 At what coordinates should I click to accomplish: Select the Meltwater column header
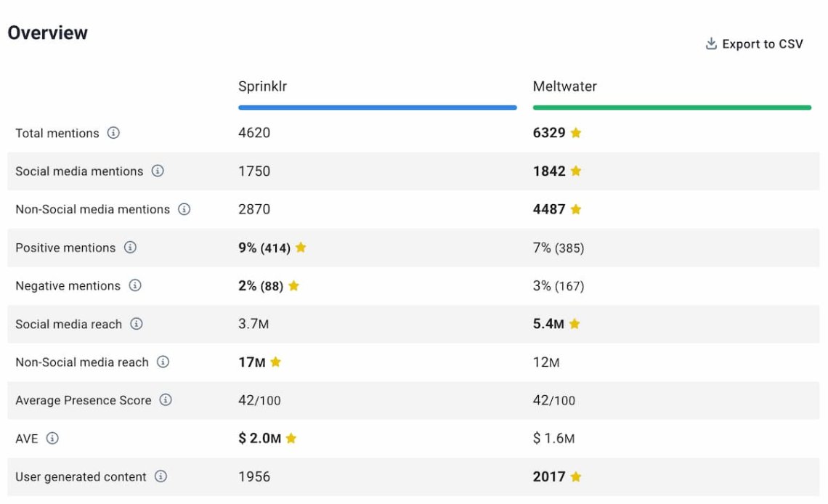click(564, 86)
